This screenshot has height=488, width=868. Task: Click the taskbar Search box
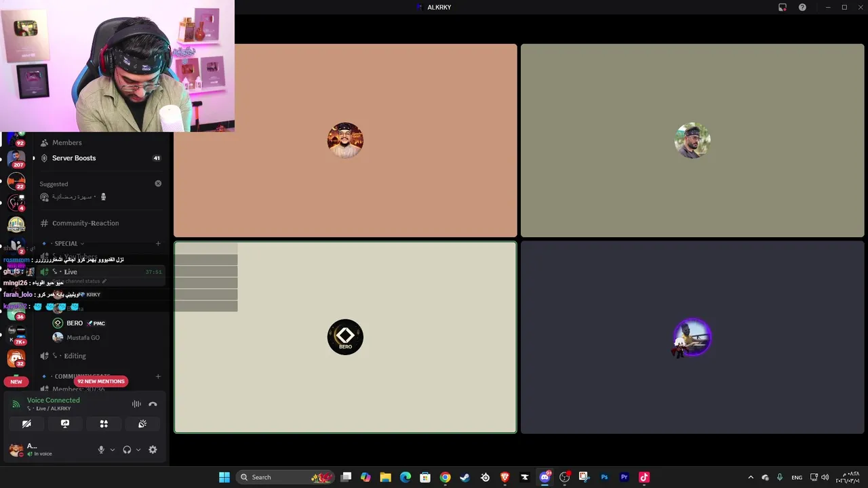coord(286,477)
